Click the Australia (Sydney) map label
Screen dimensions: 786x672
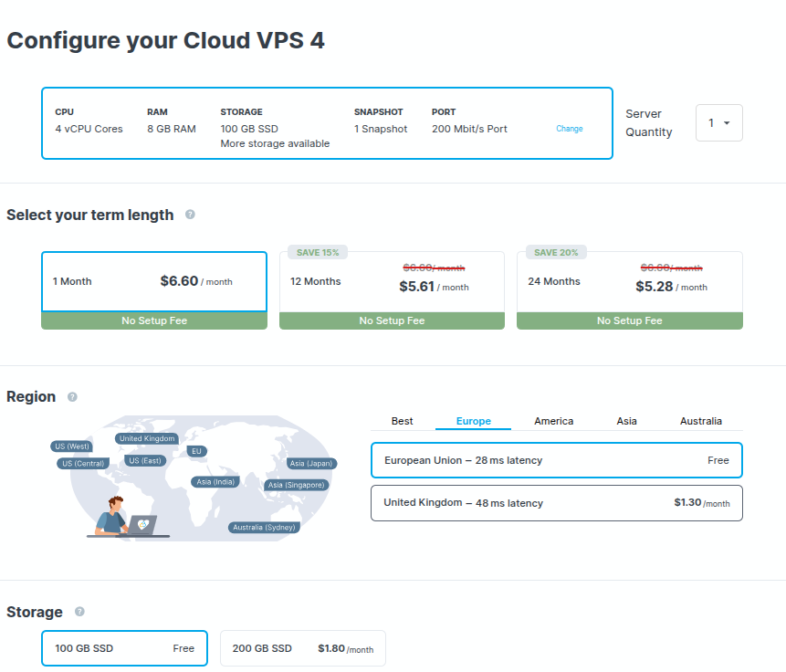point(264,527)
